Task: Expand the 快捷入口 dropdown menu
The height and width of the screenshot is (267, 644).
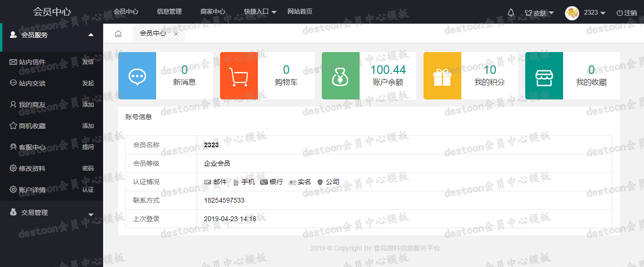Action: tap(260, 12)
